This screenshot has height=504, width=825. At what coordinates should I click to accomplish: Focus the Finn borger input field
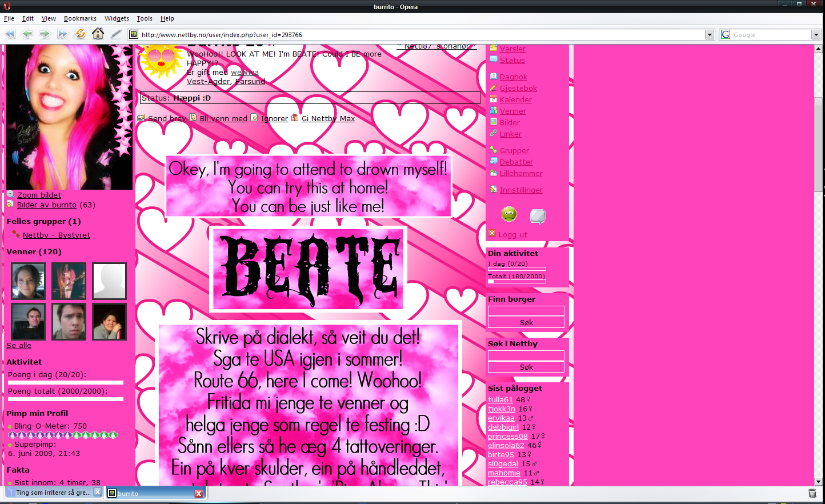(526, 311)
